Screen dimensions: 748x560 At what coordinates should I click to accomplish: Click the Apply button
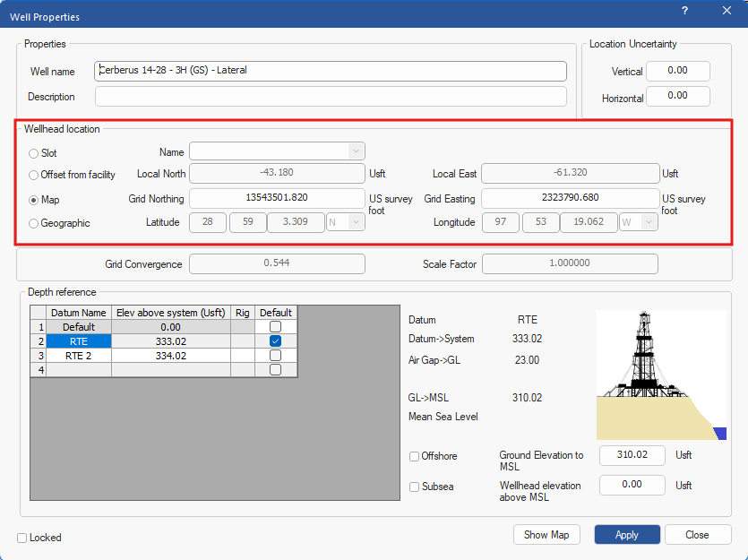(x=627, y=535)
